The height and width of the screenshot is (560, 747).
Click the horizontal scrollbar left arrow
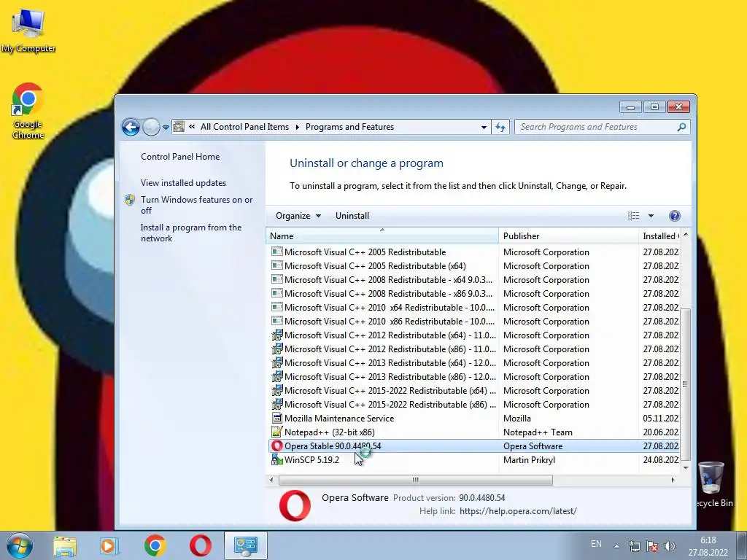click(x=271, y=480)
